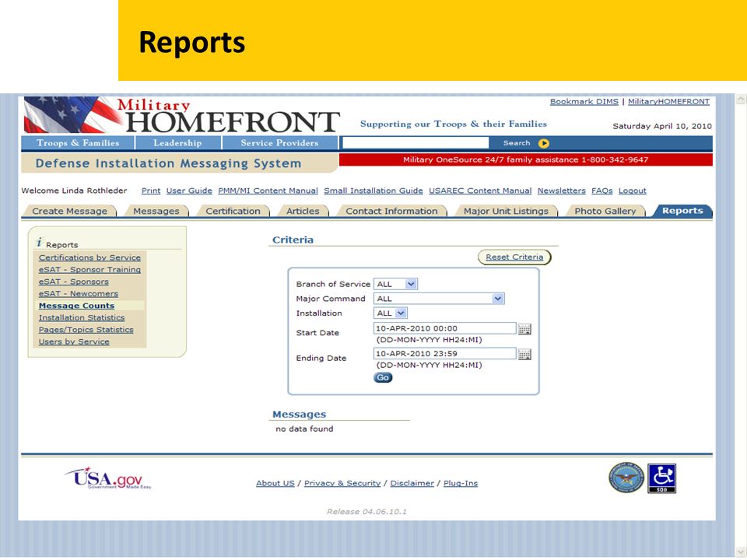747x560 pixels.
Task: Open eSAT - Sponsors report
Action: tap(73, 282)
